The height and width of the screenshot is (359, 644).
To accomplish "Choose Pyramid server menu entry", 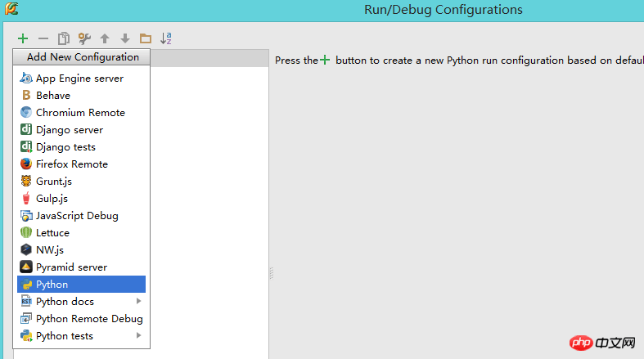I will click(x=81, y=267).
